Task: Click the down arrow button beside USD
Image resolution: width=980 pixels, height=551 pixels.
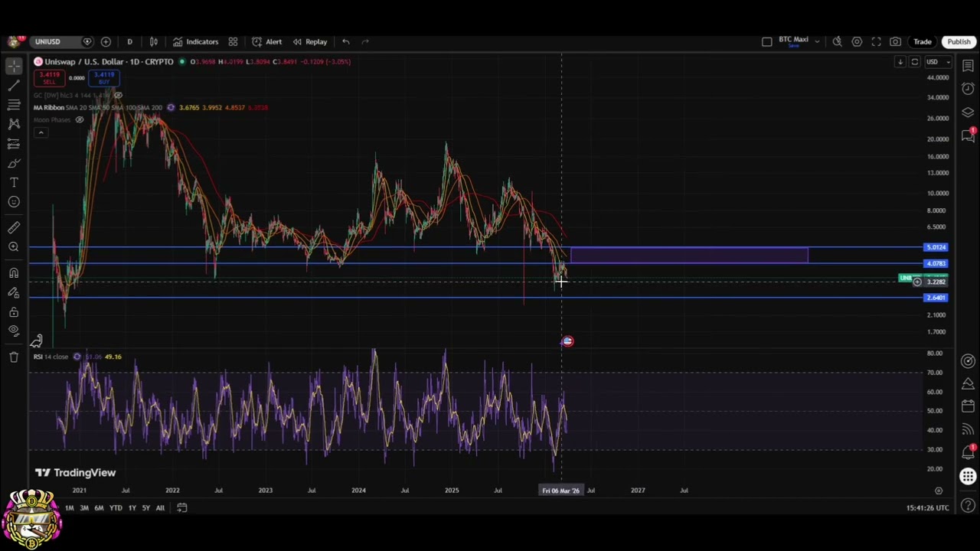Action: 900,61
